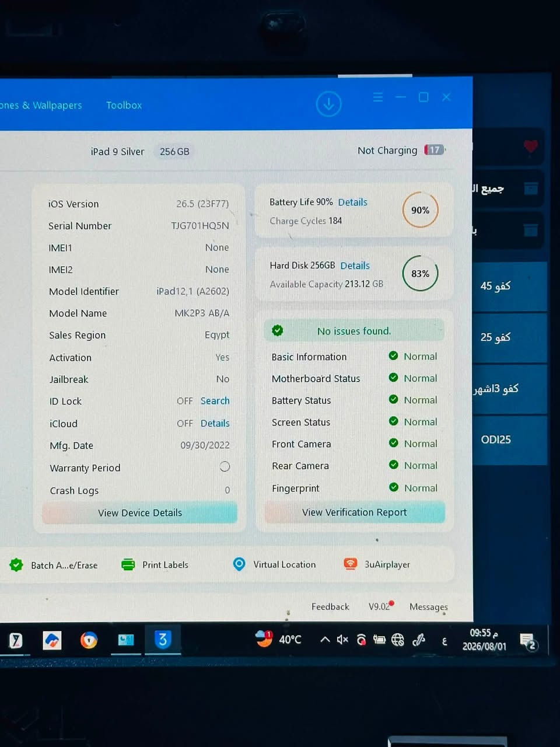
Task: Select the iOS version 26.5 (23F77)
Action: [x=202, y=204]
